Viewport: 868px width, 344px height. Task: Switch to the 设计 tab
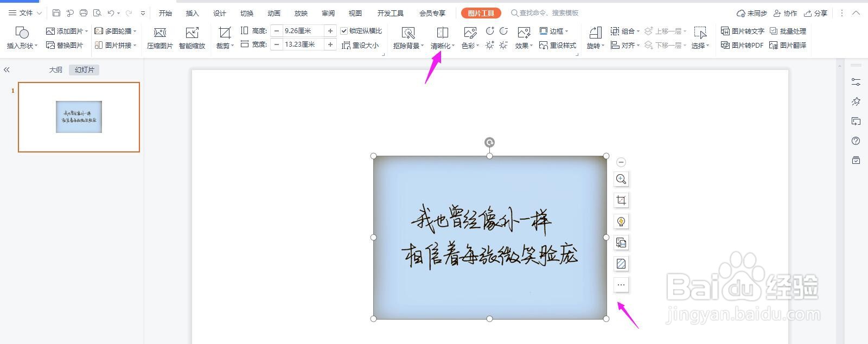click(220, 13)
